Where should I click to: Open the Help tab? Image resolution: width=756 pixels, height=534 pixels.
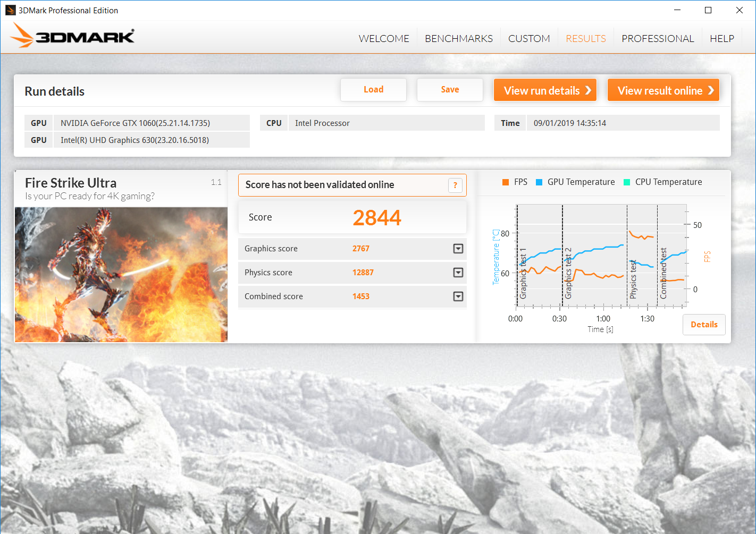coord(721,39)
